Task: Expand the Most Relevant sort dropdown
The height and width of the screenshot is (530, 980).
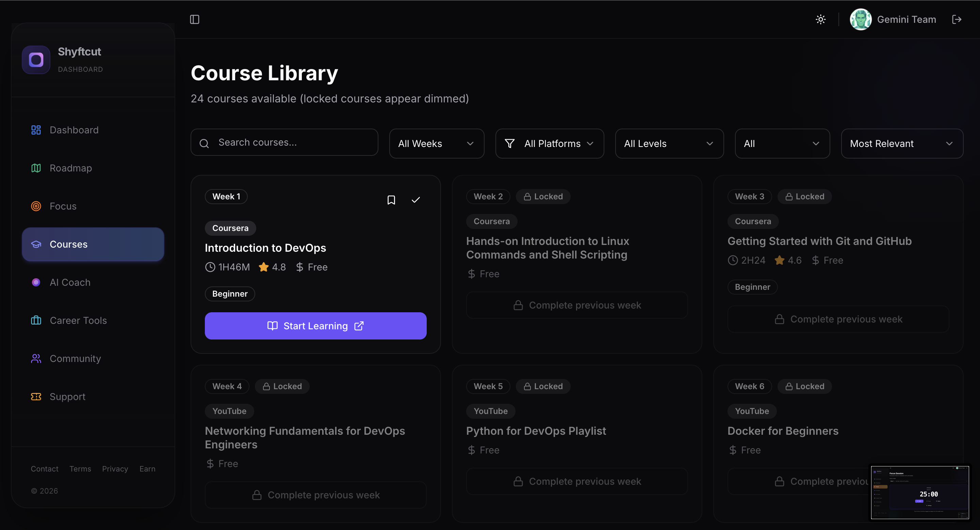Action: tap(902, 143)
